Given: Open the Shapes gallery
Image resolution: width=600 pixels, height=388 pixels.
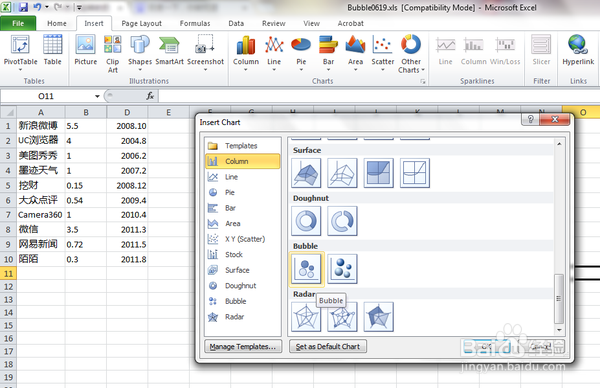Looking at the screenshot, I should point(140,52).
